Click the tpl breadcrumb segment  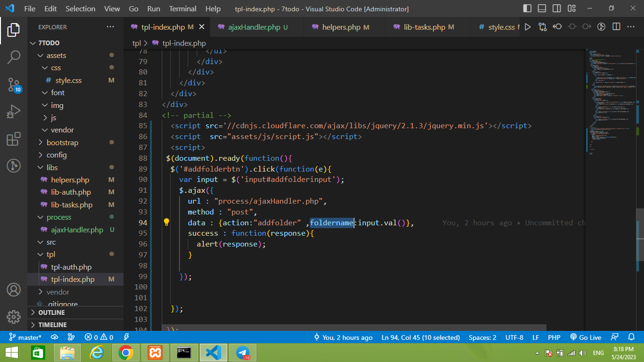click(x=137, y=43)
